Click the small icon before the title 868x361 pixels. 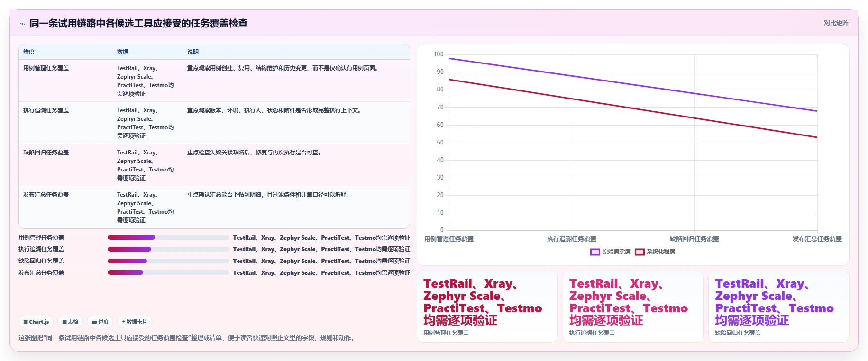22,24
